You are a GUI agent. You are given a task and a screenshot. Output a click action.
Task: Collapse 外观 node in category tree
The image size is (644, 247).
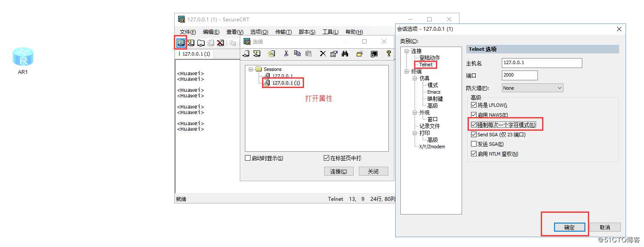[x=415, y=112]
